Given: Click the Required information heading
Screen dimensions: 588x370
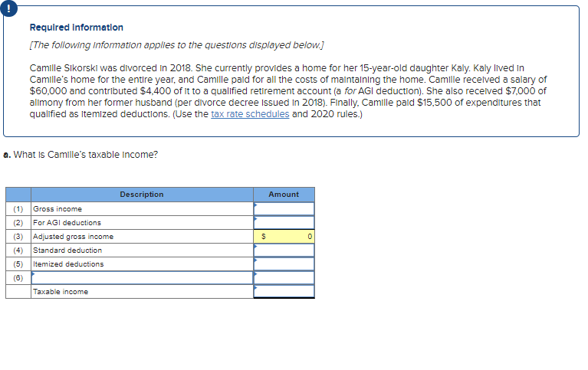Looking at the screenshot, I should click(77, 28).
